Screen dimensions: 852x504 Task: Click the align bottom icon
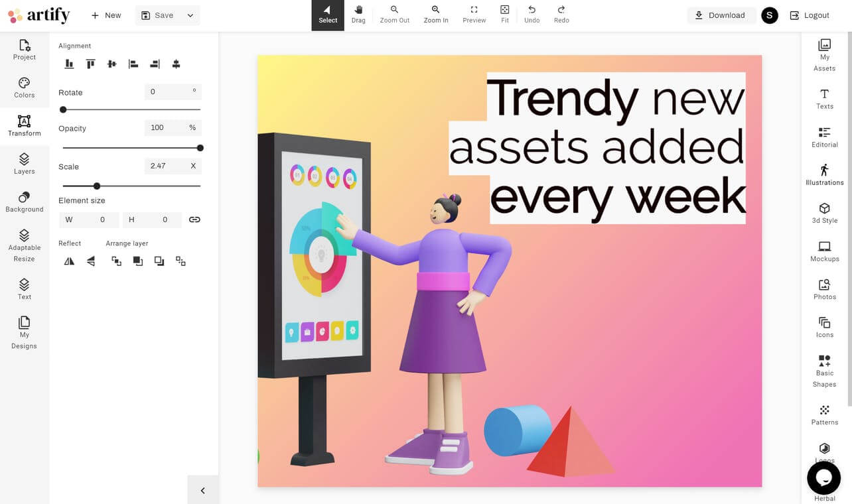point(69,64)
